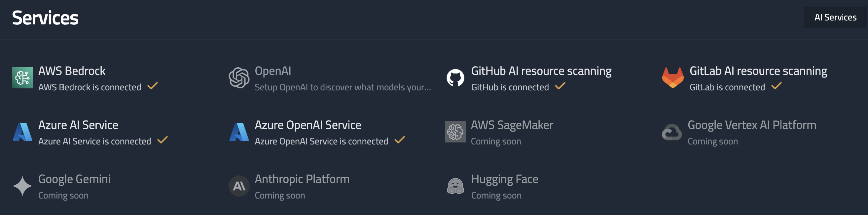Open GitHub AI resource scanning

click(x=541, y=71)
